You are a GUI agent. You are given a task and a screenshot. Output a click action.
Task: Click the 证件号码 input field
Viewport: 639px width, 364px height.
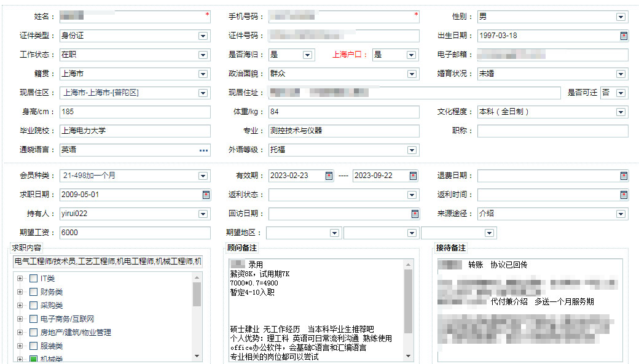tap(344, 36)
